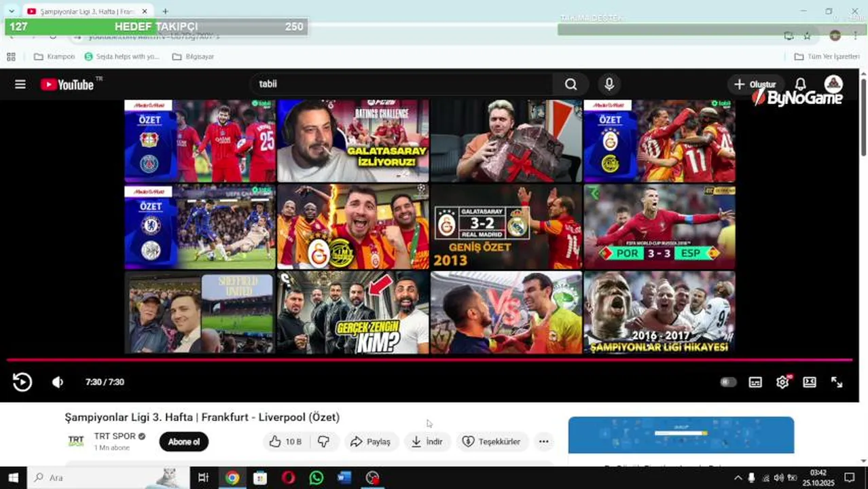
Task: Open Word from the taskbar
Action: pos(344,477)
